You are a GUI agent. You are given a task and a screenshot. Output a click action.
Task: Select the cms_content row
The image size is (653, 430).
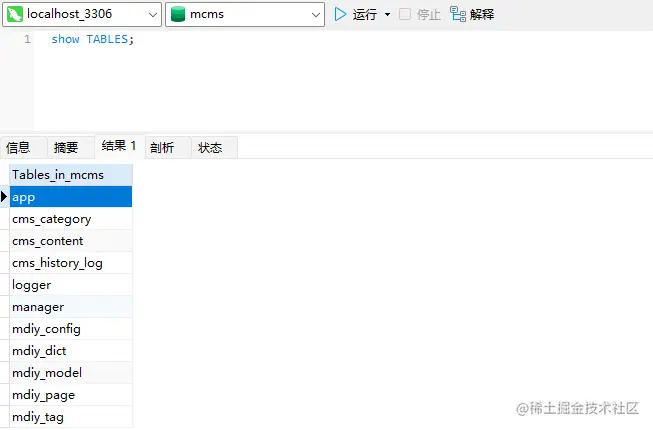[71, 241]
